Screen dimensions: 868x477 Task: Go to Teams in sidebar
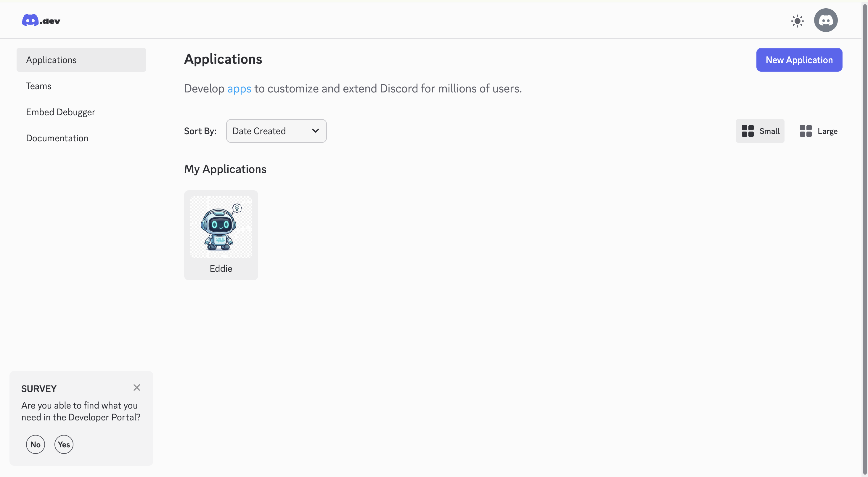(39, 86)
